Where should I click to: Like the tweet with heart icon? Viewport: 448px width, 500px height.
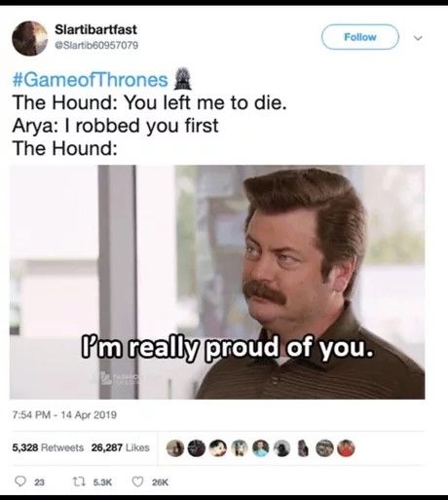pyautogui.click(x=137, y=481)
